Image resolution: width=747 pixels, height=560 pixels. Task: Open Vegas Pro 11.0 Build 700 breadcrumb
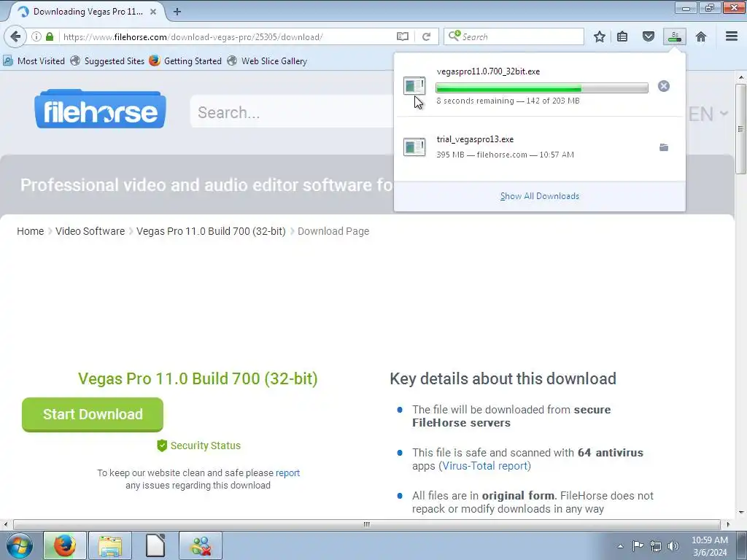click(211, 231)
